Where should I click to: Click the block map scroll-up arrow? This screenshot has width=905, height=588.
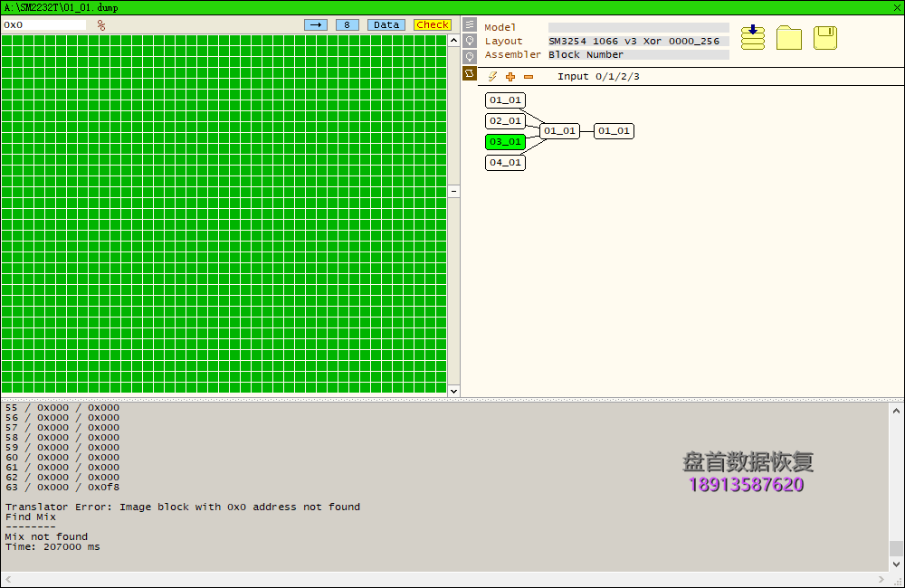click(453, 41)
